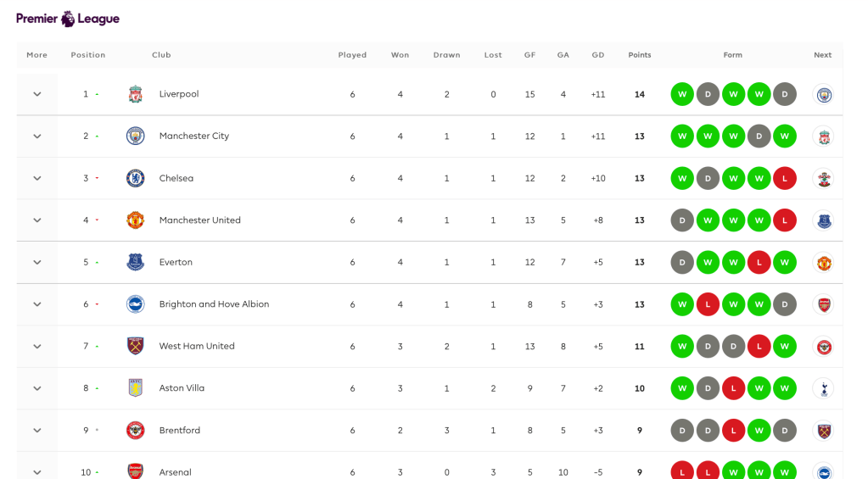Click the Liverpool club crest
868x479 pixels.
(136, 94)
